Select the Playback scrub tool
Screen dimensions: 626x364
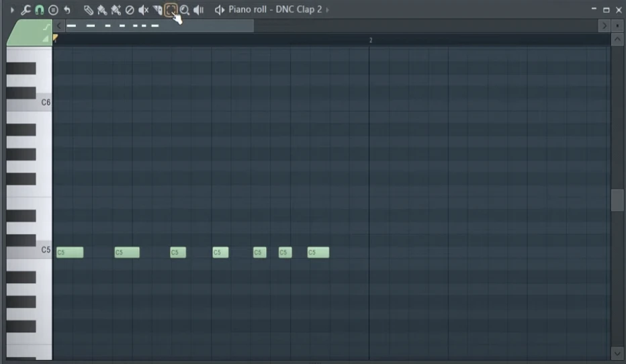(199, 10)
